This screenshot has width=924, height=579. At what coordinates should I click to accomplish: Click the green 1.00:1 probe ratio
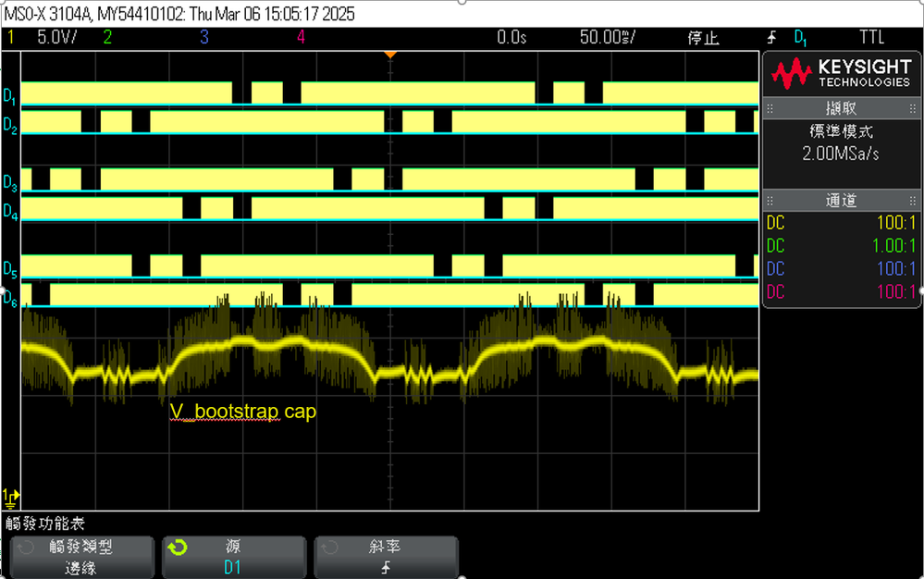click(x=894, y=246)
